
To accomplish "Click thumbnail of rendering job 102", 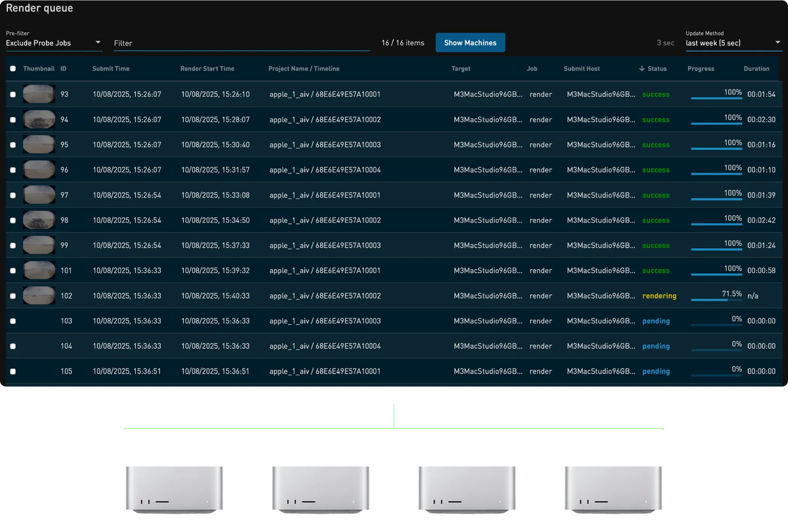I will [x=39, y=295].
